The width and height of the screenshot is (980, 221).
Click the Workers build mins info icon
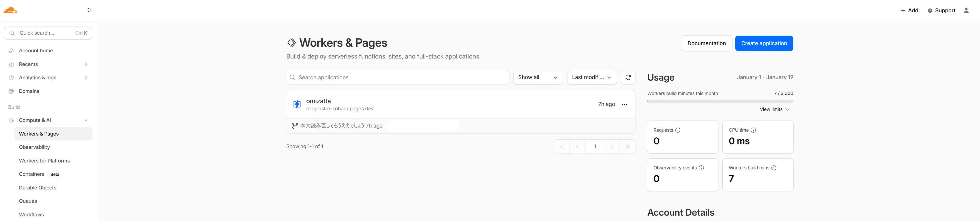773,168
